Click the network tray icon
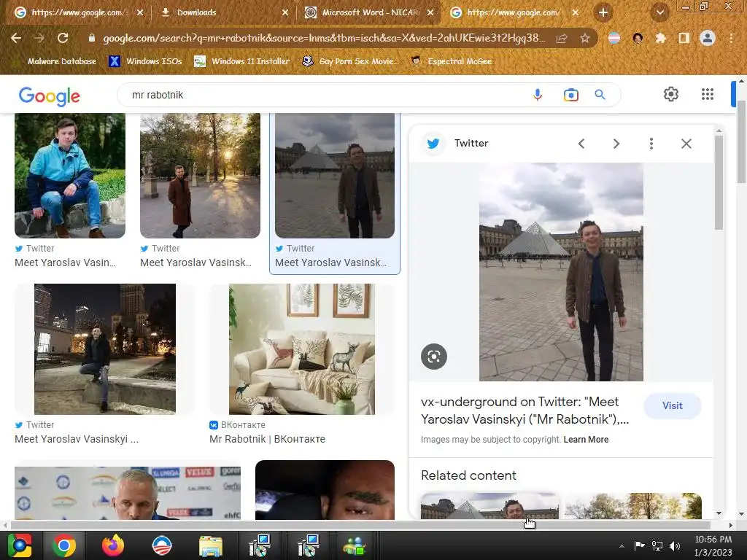The width and height of the screenshot is (747, 560). tap(657, 545)
